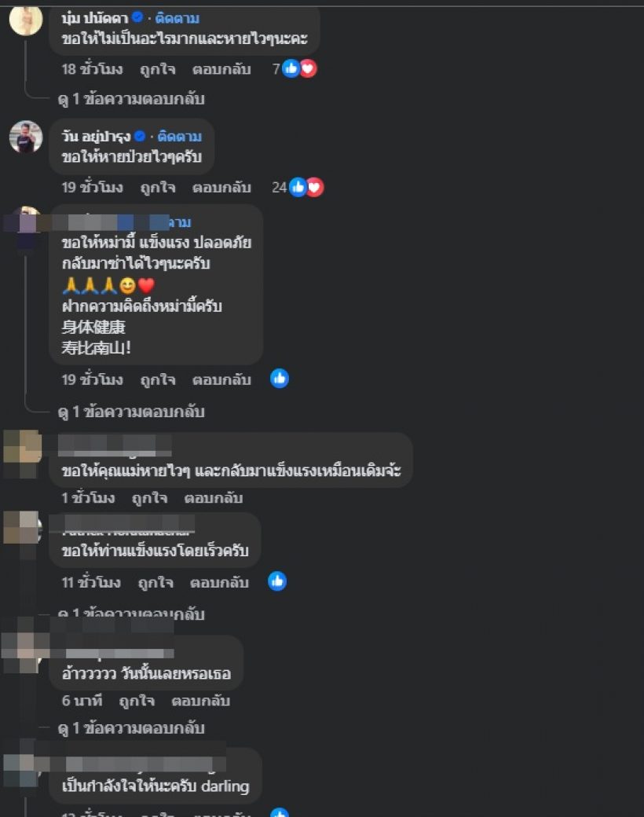644x817 pixels.
Task: Reply to นุ่น ปนัดดา's comment with ตอบกลับ
Action: (x=221, y=69)
